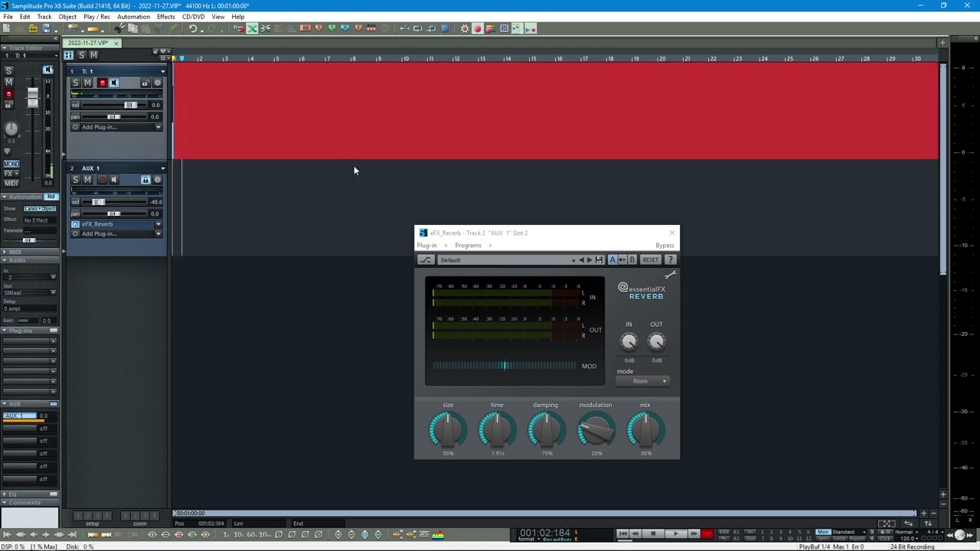Select previous reverb preset arrow
This screenshot has height=551, width=980.
(x=581, y=260)
